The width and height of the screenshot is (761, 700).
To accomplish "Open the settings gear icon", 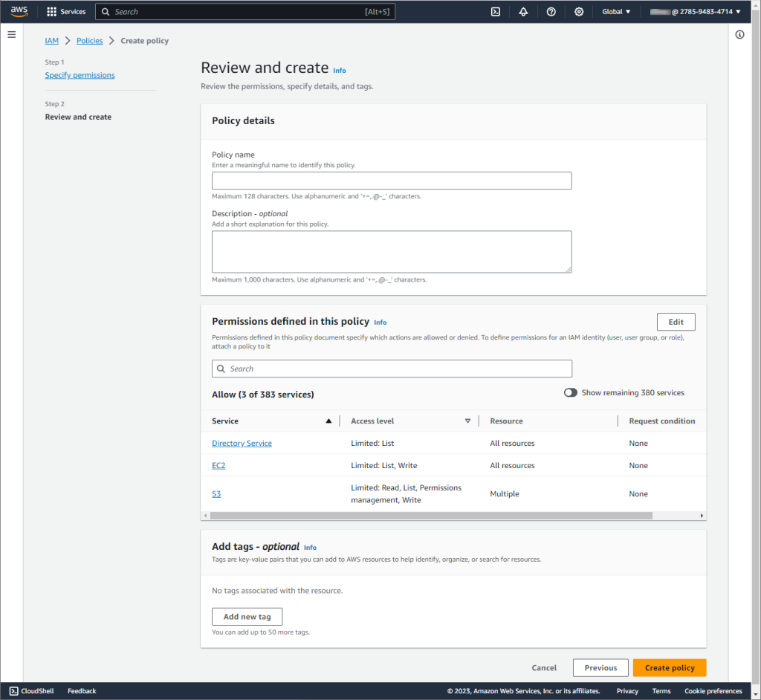I will 577,11.
